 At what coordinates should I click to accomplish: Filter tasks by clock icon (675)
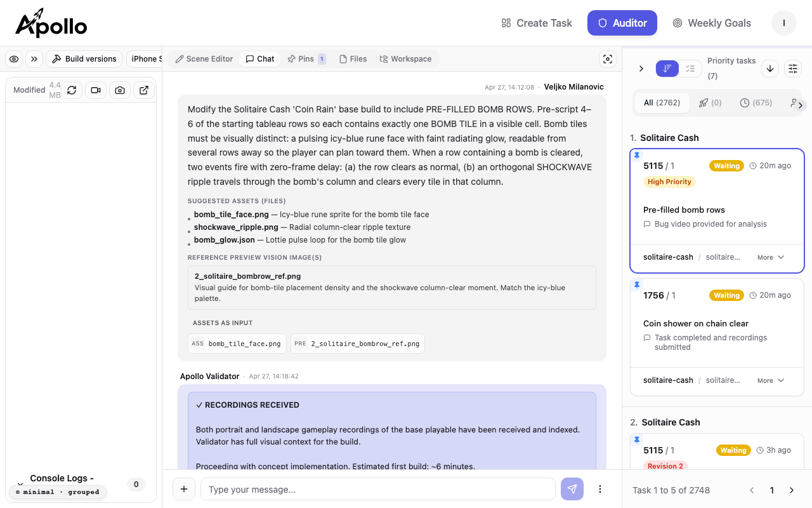pos(756,103)
